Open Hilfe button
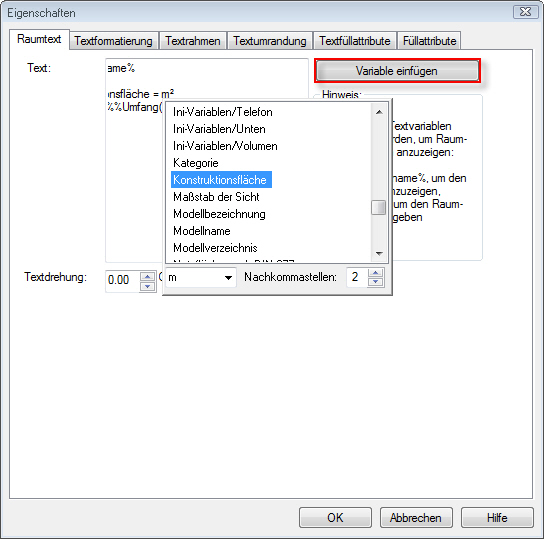The image size is (544, 539). [x=497, y=517]
